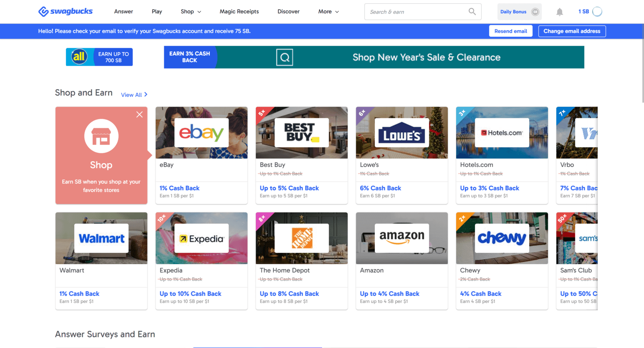Click the Resend email button
This screenshot has width=644, height=348.
coord(510,31)
